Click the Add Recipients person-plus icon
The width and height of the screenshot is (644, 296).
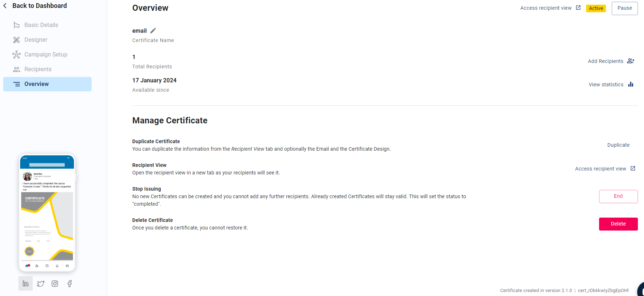[630, 61]
